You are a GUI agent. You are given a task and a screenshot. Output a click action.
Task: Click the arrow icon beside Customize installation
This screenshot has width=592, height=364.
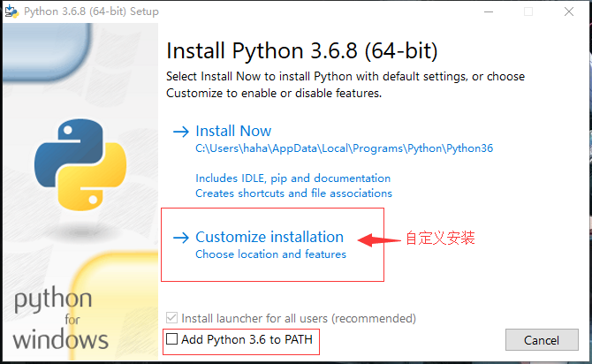pyautogui.click(x=181, y=238)
